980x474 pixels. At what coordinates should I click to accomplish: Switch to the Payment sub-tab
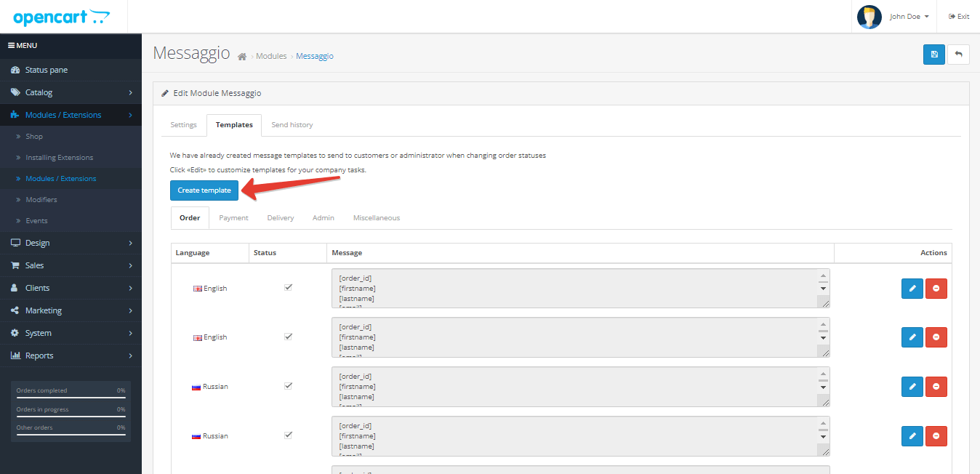pyautogui.click(x=233, y=218)
